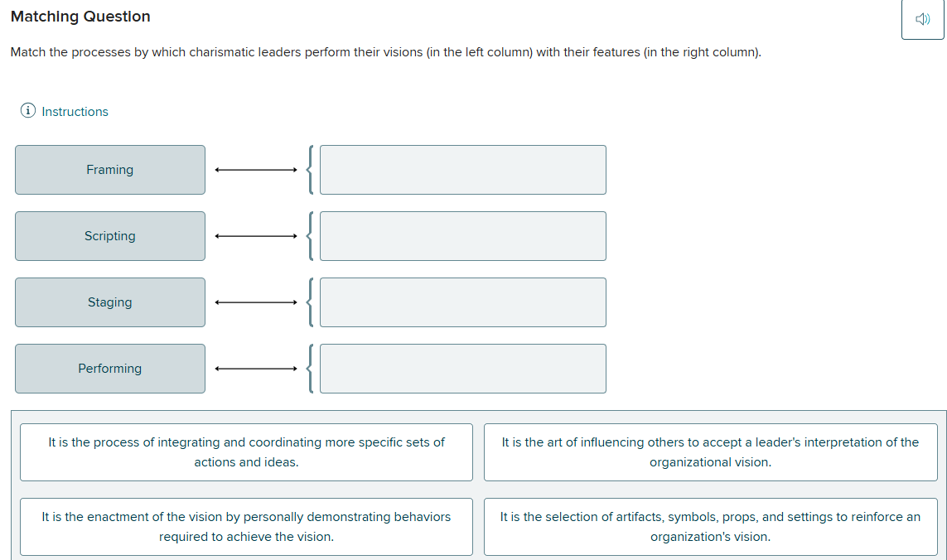
Task: Open the Instructions link
Action: tap(75, 111)
